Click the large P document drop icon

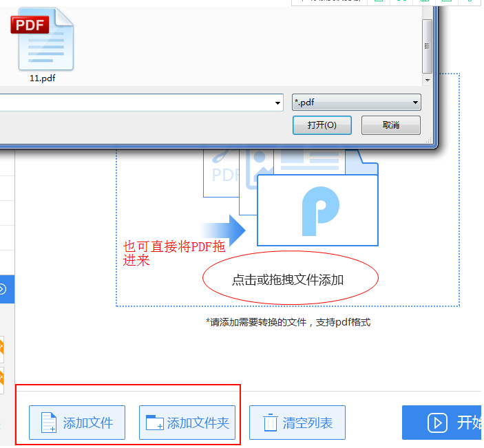point(317,211)
